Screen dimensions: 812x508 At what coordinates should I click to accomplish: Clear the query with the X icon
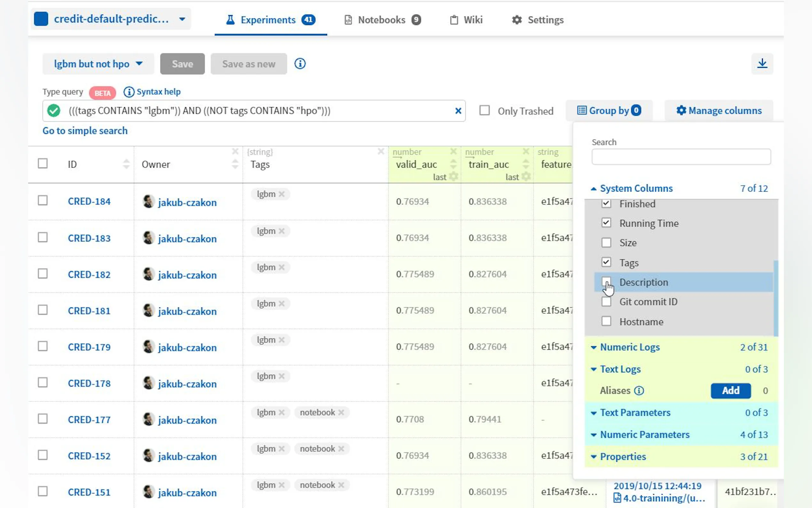click(458, 111)
